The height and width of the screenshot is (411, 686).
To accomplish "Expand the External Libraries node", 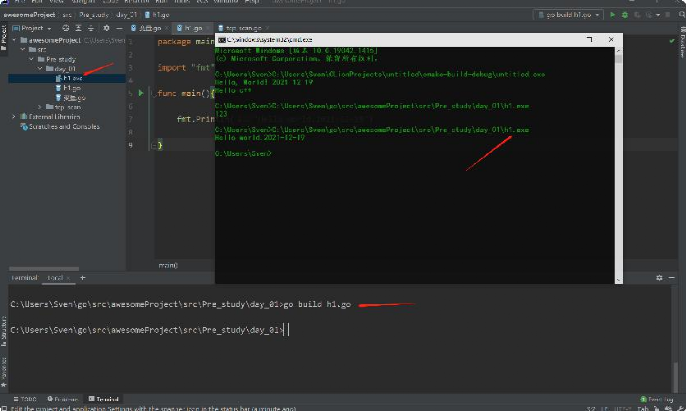I will tap(14, 116).
